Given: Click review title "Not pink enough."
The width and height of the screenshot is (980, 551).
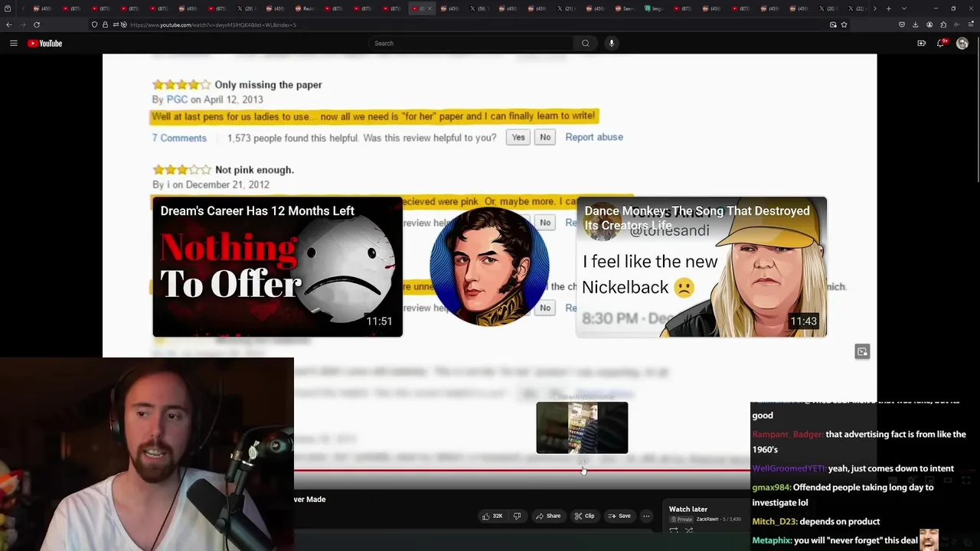Looking at the screenshot, I should [x=254, y=170].
